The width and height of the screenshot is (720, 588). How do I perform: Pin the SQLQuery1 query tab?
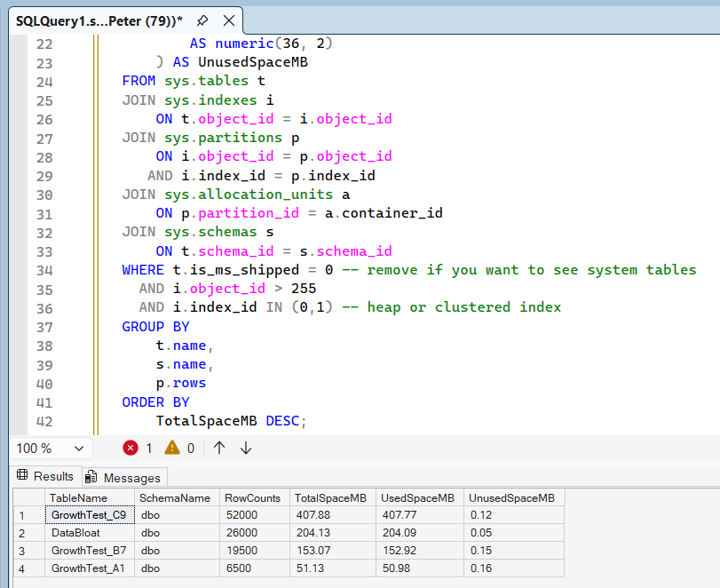coord(202,20)
